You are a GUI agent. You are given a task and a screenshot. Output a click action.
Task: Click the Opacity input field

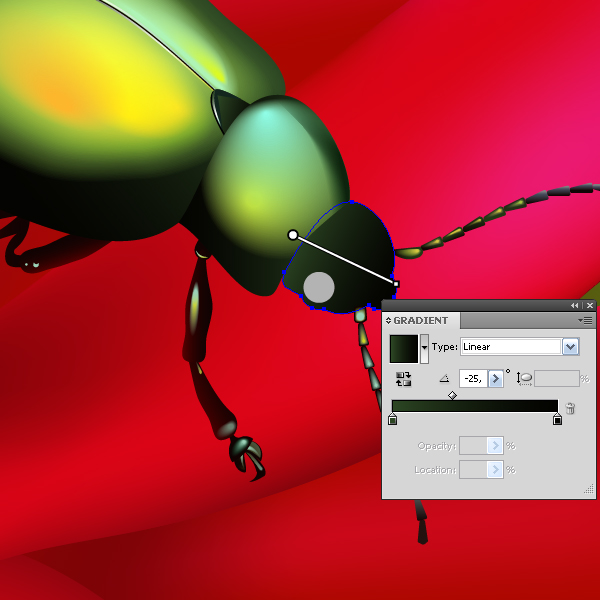click(x=473, y=446)
